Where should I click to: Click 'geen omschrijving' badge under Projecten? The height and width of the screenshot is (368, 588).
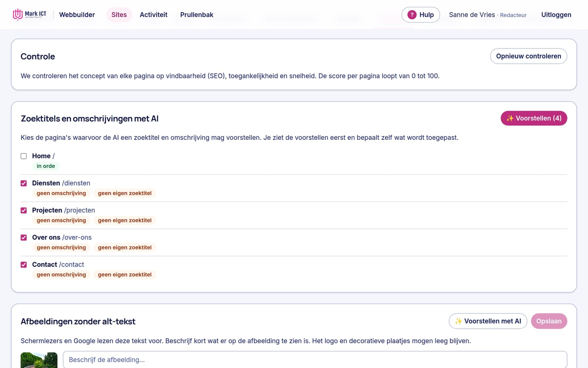click(x=61, y=220)
